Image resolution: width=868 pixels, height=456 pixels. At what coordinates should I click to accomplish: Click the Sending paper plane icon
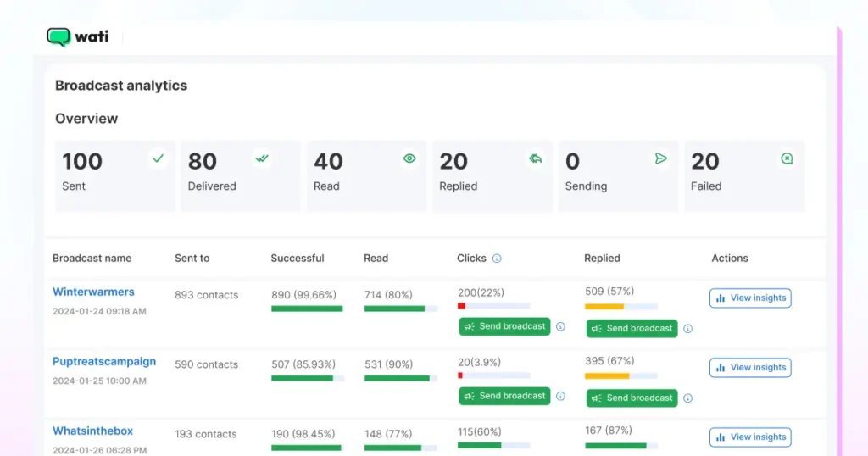661,158
